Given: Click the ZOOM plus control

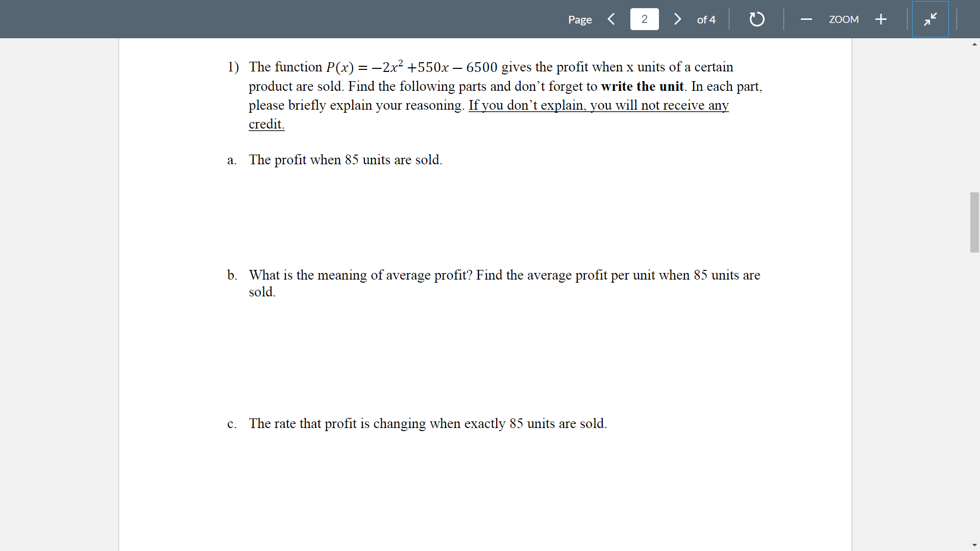Looking at the screenshot, I should point(881,19).
